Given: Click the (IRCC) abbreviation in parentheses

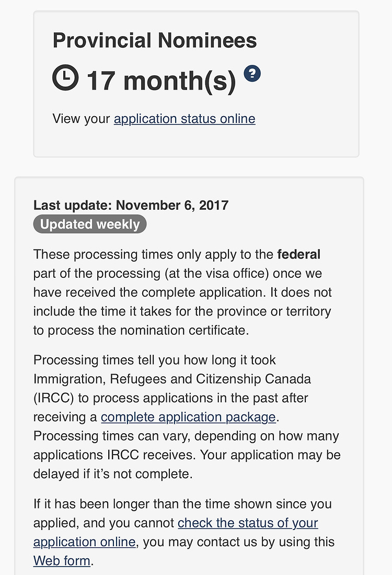Looking at the screenshot, I should click(x=53, y=398).
